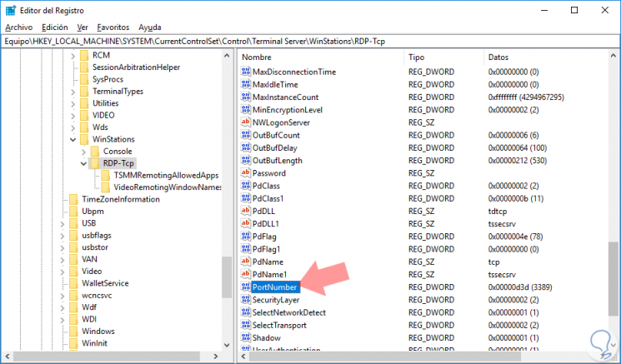Select the PortNumber value name
621x364 pixels.
click(x=274, y=287)
